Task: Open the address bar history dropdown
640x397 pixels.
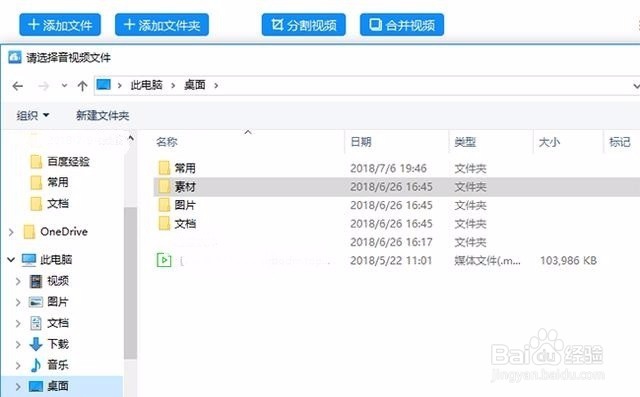Action: click(x=636, y=86)
